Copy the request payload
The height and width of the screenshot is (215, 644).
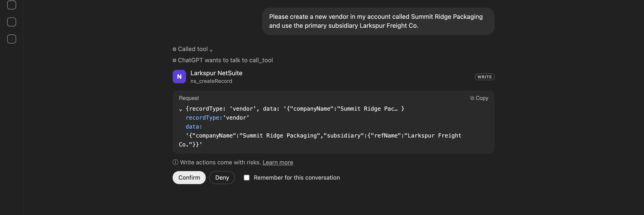[x=479, y=98]
